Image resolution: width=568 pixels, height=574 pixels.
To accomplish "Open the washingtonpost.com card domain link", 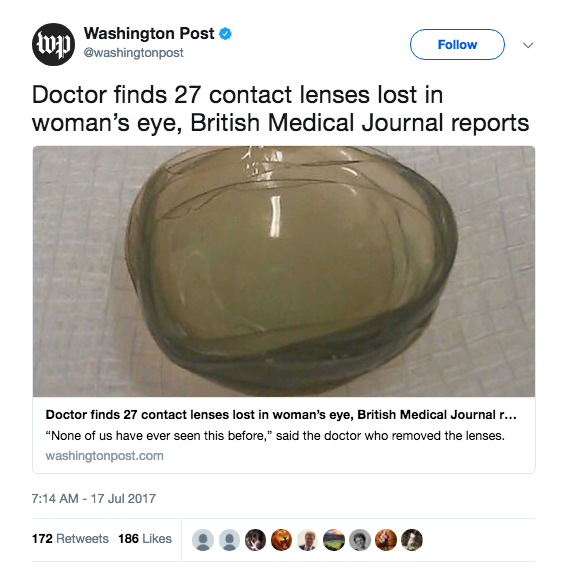I will click(x=104, y=456).
